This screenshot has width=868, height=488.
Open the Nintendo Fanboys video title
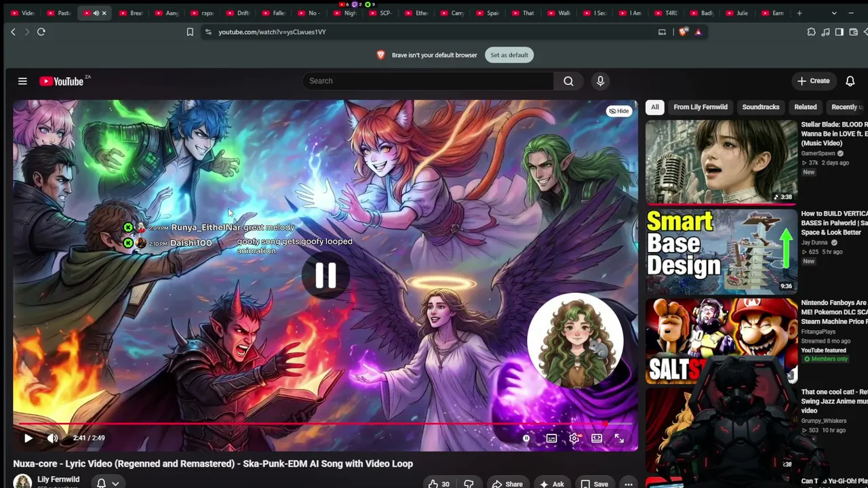tap(834, 312)
